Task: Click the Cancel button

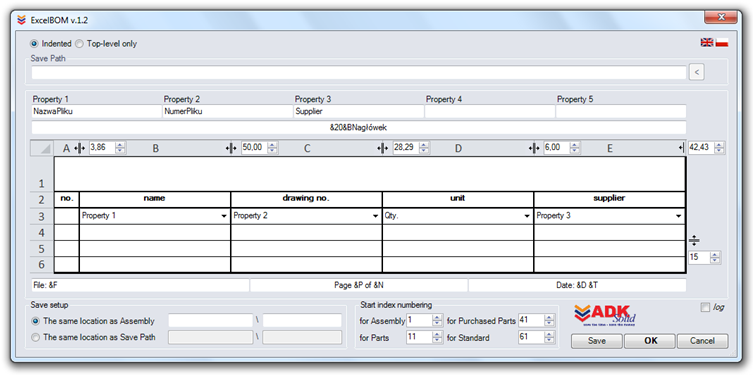Action: pos(702,341)
